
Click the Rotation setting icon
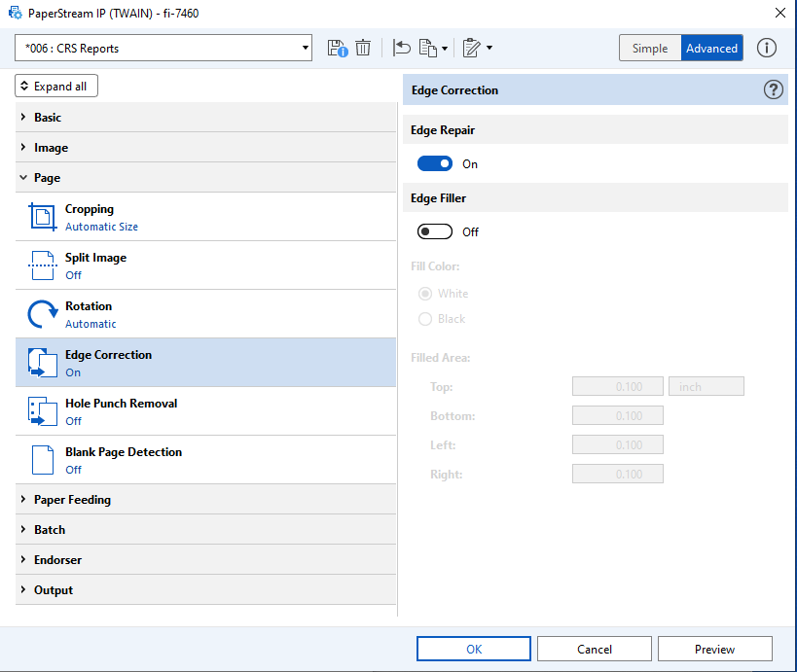click(x=42, y=314)
